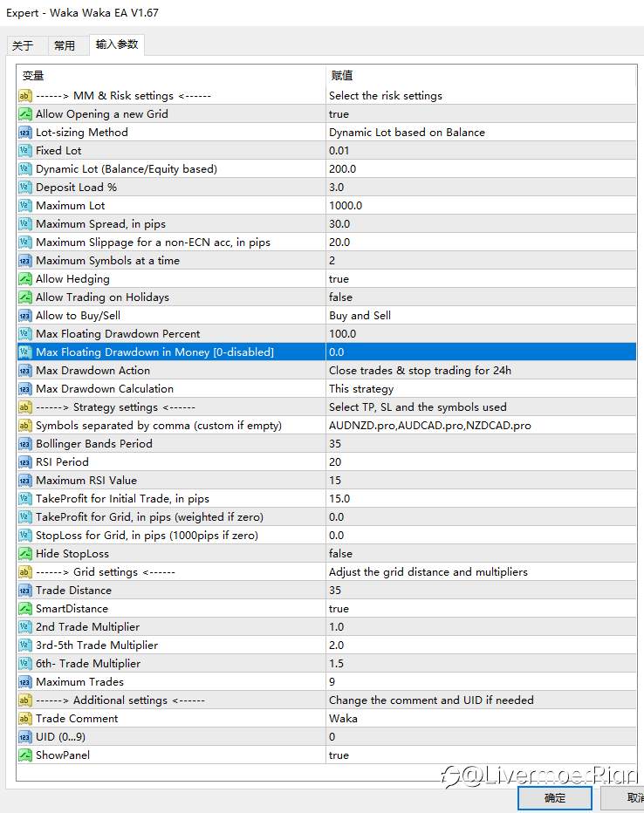The image size is (644, 813).
Task: Click the icon beside RSI Period
Action: coord(25,462)
